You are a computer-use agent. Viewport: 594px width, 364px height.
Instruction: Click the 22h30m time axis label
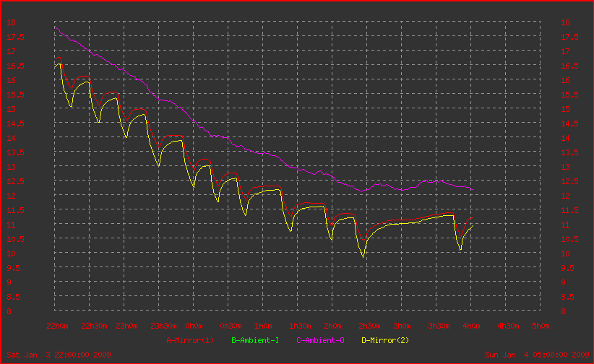pyautogui.click(x=94, y=326)
